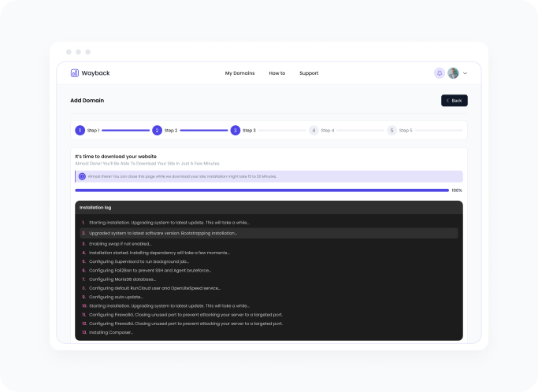The height and width of the screenshot is (392, 538).
Task: Jump to the Step 4 indicator
Action: [x=314, y=130]
